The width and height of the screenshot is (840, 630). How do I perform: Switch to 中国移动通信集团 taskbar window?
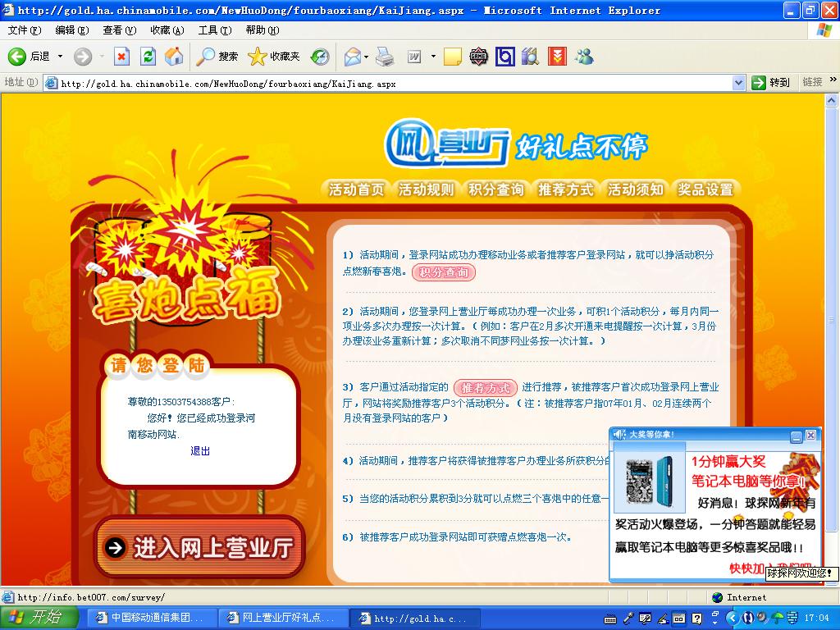click(151, 619)
